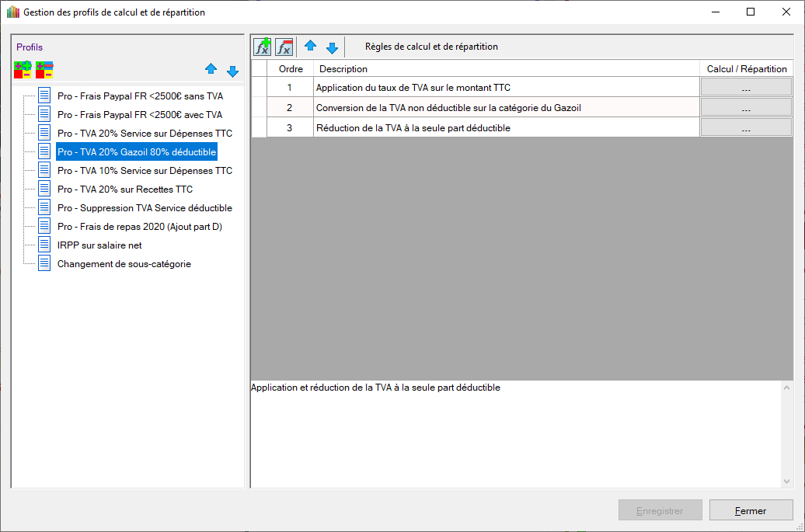Select 'Pro - TVA 20% Service sur Dépenses TTC'
The height and width of the screenshot is (532, 805).
pyautogui.click(x=145, y=134)
